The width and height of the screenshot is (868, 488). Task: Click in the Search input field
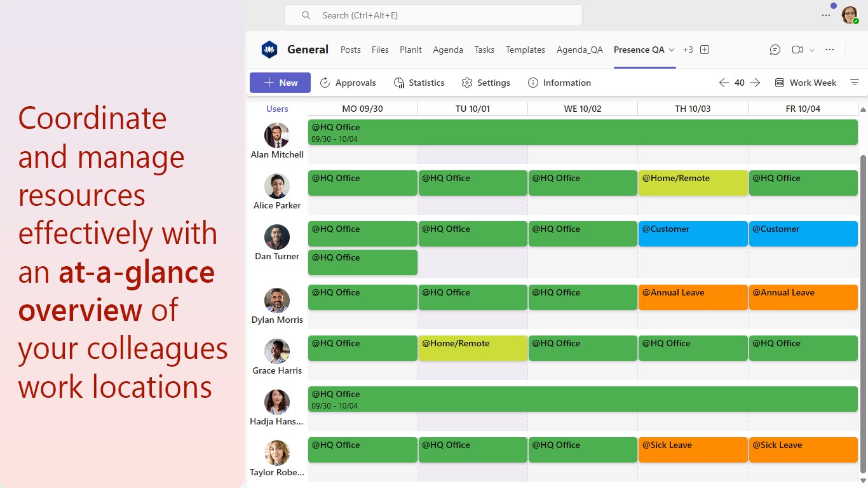[433, 15]
